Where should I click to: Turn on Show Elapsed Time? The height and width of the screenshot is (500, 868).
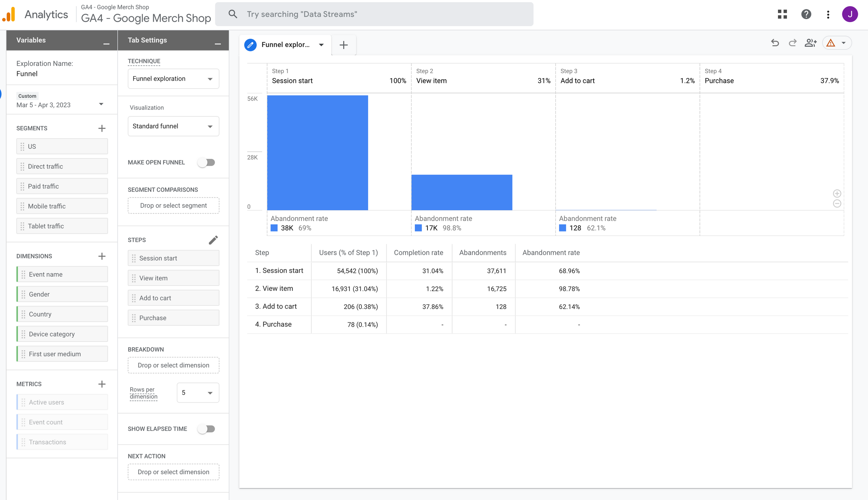pyautogui.click(x=207, y=429)
